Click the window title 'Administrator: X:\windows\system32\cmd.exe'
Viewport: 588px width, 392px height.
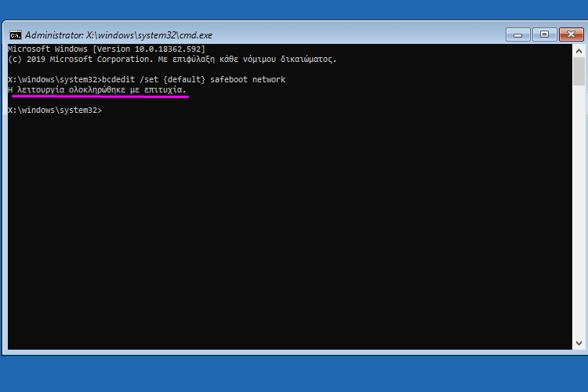pos(118,35)
